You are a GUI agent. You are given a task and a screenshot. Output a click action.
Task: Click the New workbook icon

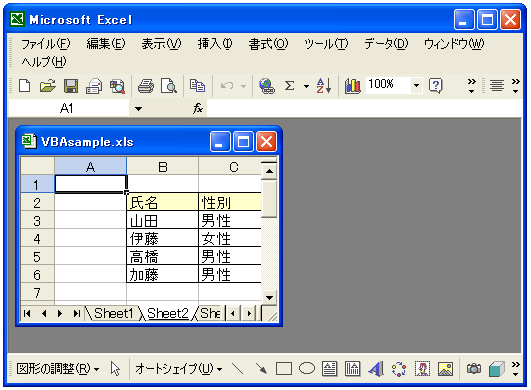coord(24,86)
